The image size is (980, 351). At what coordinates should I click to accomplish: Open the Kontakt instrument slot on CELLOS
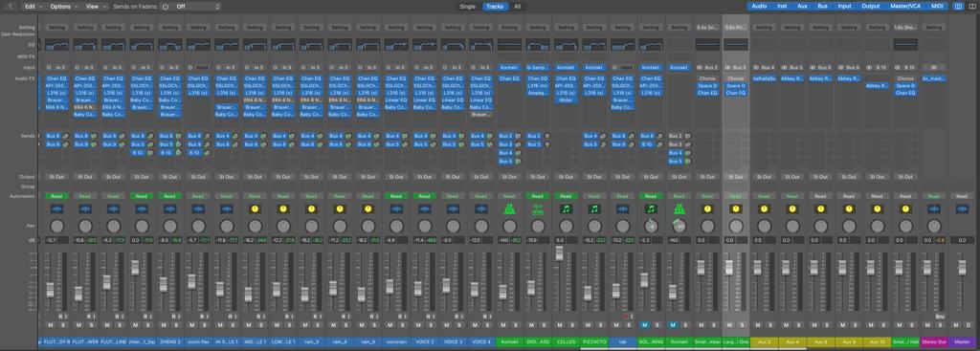565,68
